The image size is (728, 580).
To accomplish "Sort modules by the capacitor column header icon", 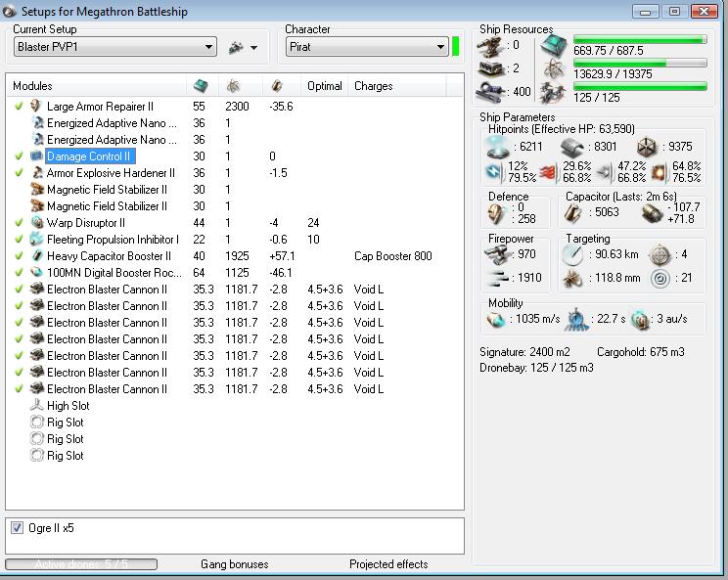I will (278, 85).
